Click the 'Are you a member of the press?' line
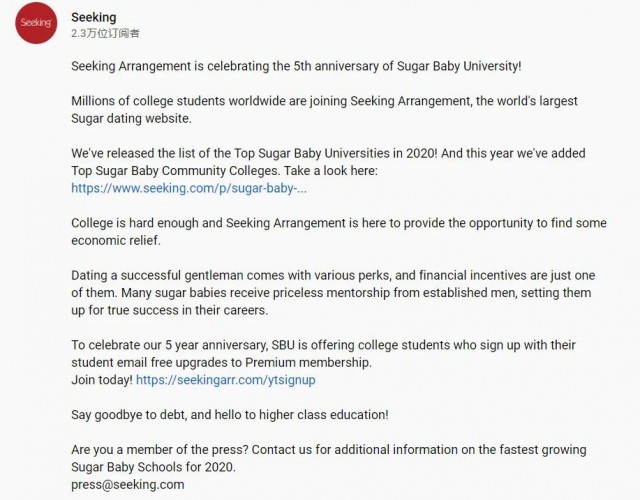The image size is (640, 500). pos(329,449)
